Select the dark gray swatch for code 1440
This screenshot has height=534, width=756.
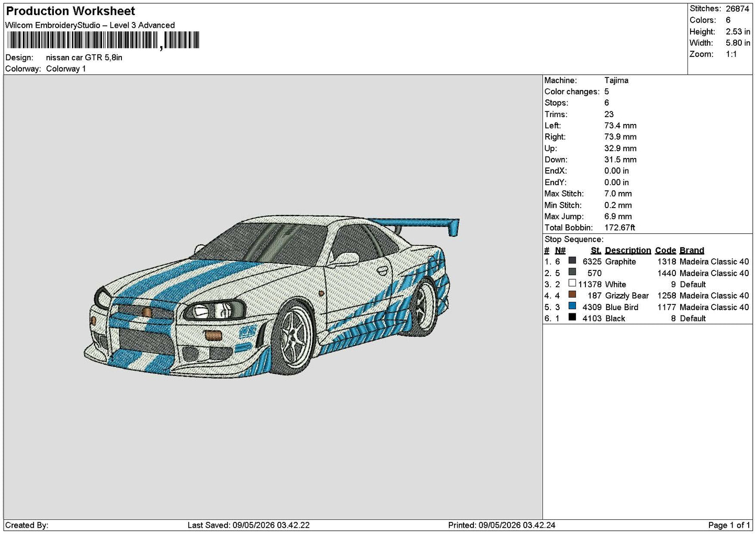[x=572, y=272]
